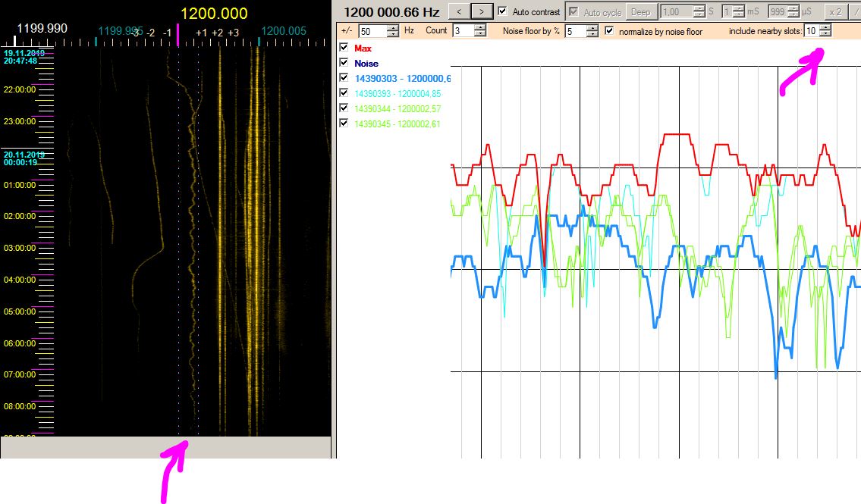Toggle the 14390345 trace checkbox

[x=344, y=124]
